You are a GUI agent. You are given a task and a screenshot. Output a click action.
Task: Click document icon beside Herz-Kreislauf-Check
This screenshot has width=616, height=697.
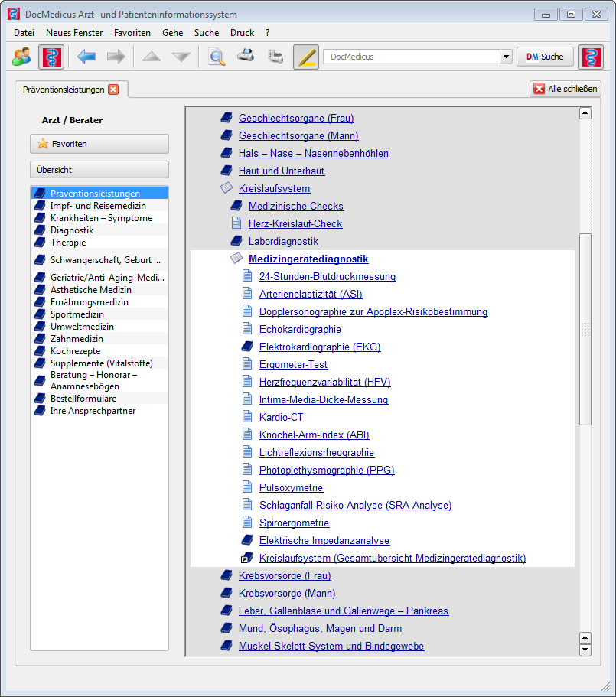[236, 223]
